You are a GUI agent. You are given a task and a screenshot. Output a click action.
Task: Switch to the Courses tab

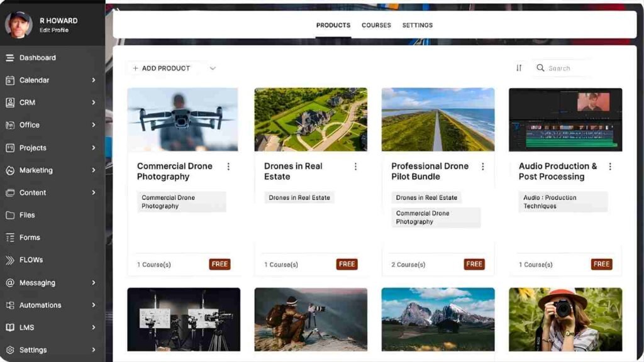click(376, 25)
